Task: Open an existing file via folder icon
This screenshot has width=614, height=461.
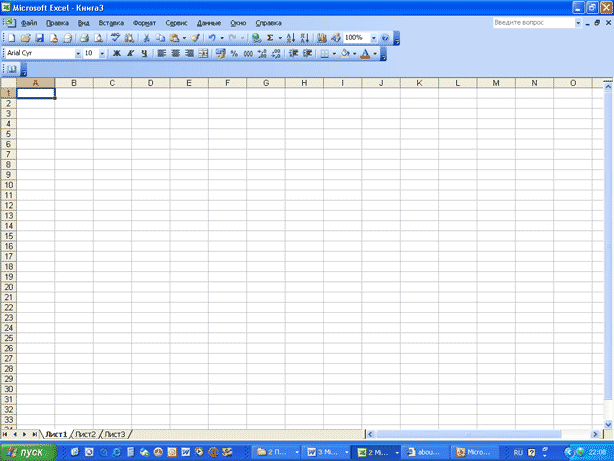Action: (x=25, y=38)
